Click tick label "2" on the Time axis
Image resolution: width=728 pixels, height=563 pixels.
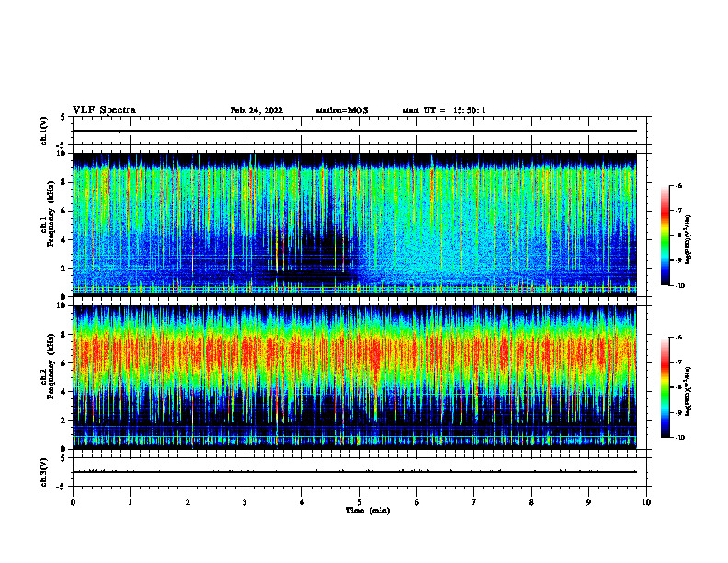click(x=188, y=502)
